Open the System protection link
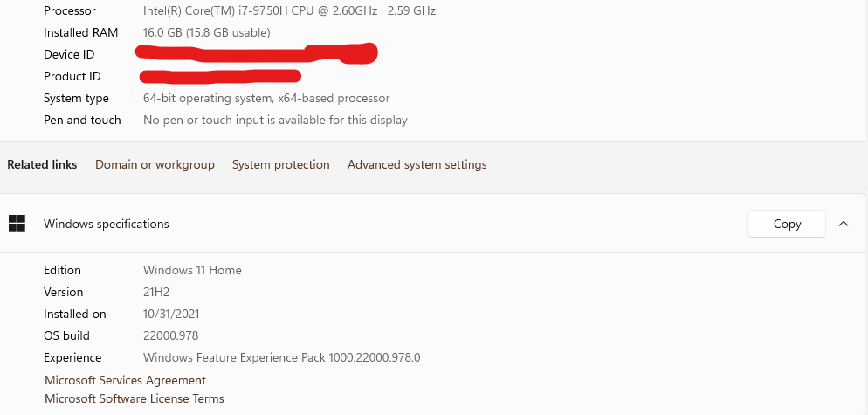Viewport: 868px width, 415px height. (280, 164)
